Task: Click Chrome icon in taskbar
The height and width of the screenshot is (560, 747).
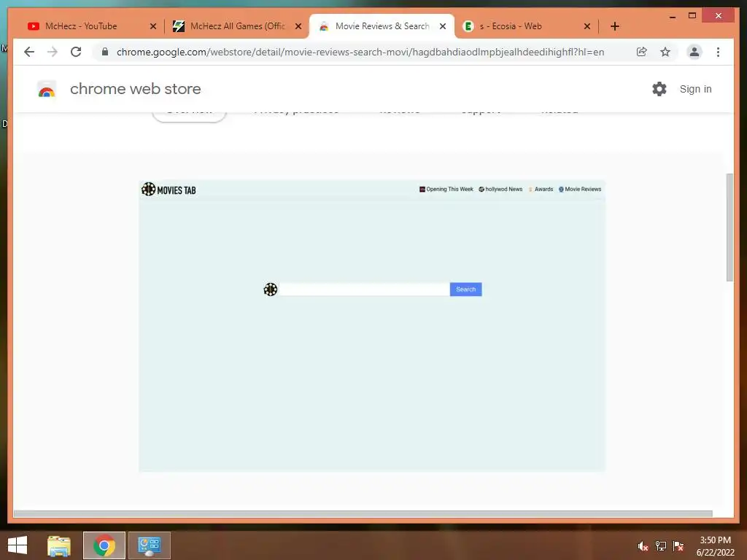Action: pyautogui.click(x=104, y=545)
